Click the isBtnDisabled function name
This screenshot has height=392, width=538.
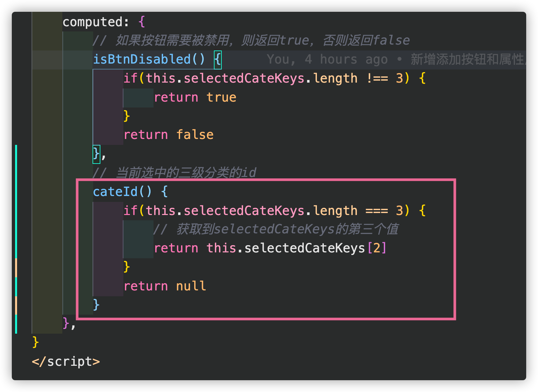click(x=142, y=59)
